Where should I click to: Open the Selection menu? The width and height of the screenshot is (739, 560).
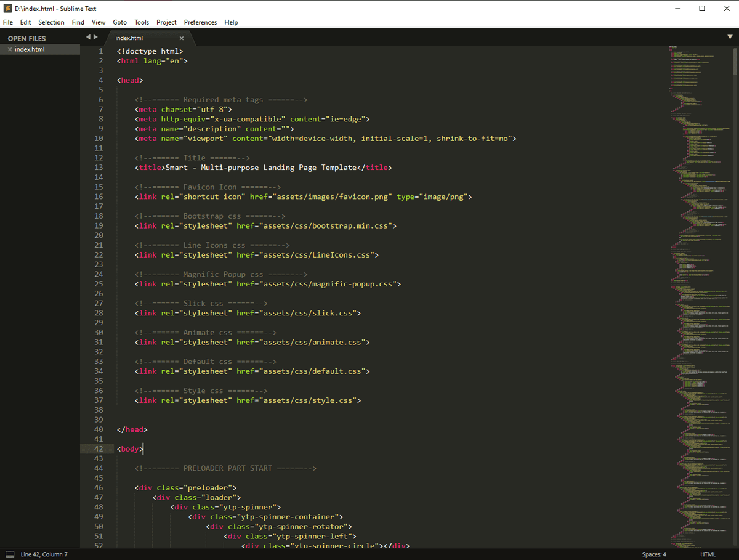[x=51, y=22]
